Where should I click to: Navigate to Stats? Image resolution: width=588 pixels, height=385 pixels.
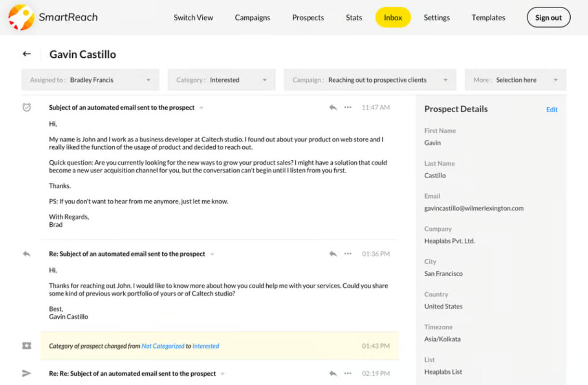(x=353, y=17)
